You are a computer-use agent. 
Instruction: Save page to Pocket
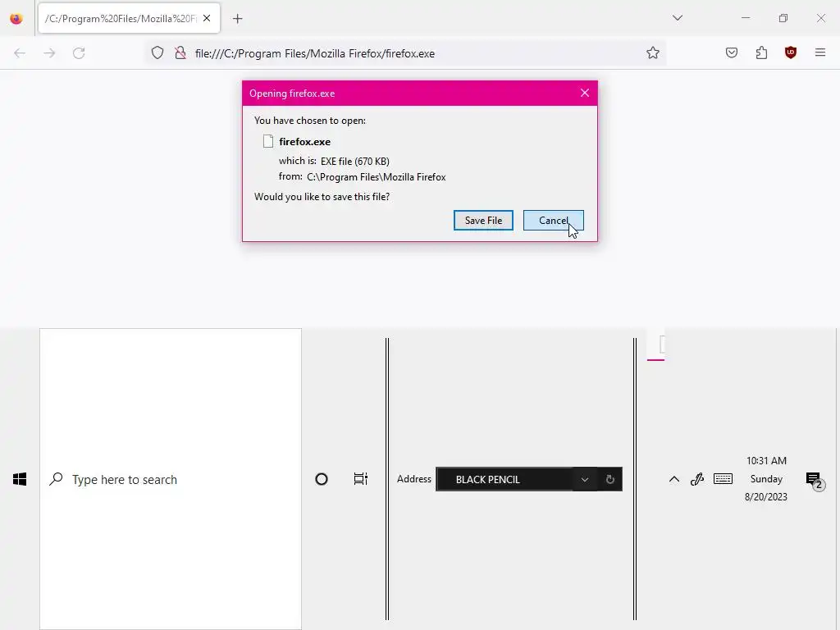732,52
